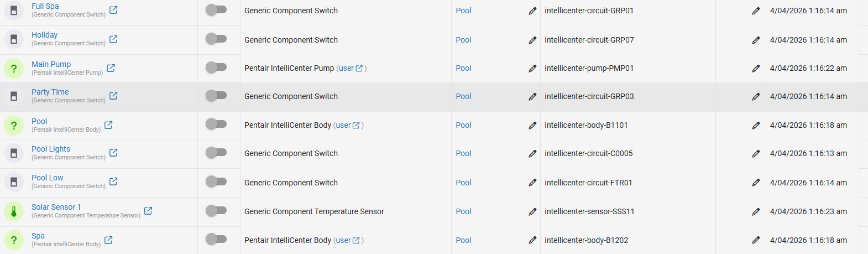Image resolution: width=868 pixels, height=254 pixels.
Task: Open external link icon beside Full Spa
Action: (113, 10)
